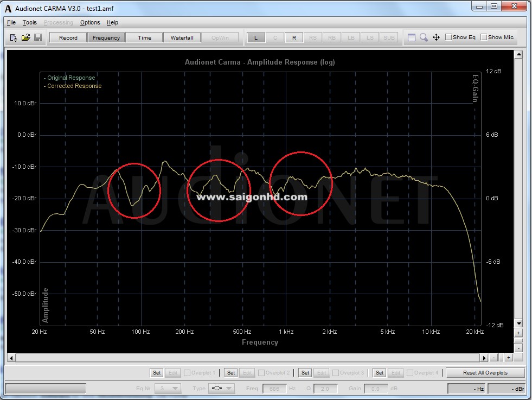Screen dimensions: 532x400
Task: Click Edit button for Overplot 2
Action: click(247, 373)
